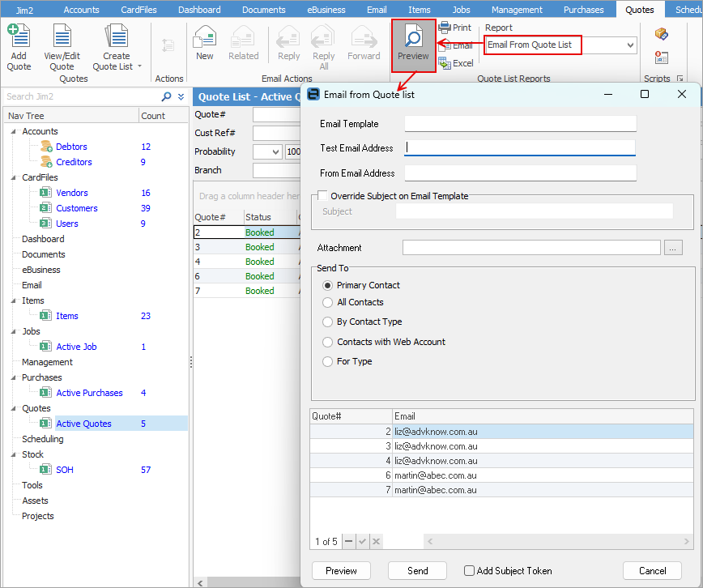Open the Report dropdown list

click(630, 45)
